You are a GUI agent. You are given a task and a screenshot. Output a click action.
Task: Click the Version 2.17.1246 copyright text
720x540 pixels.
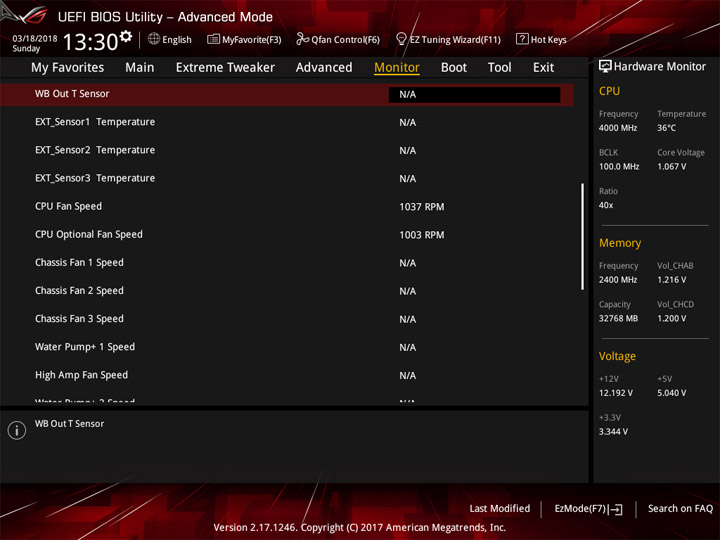360,527
